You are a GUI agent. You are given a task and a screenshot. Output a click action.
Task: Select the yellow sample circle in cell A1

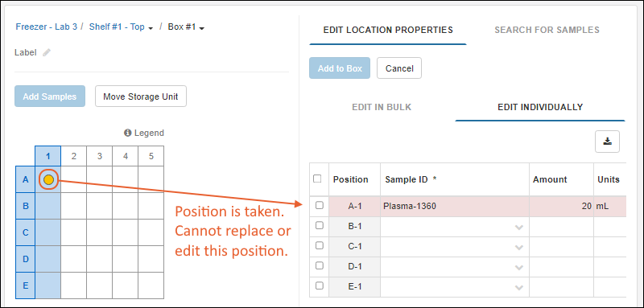(x=48, y=179)
